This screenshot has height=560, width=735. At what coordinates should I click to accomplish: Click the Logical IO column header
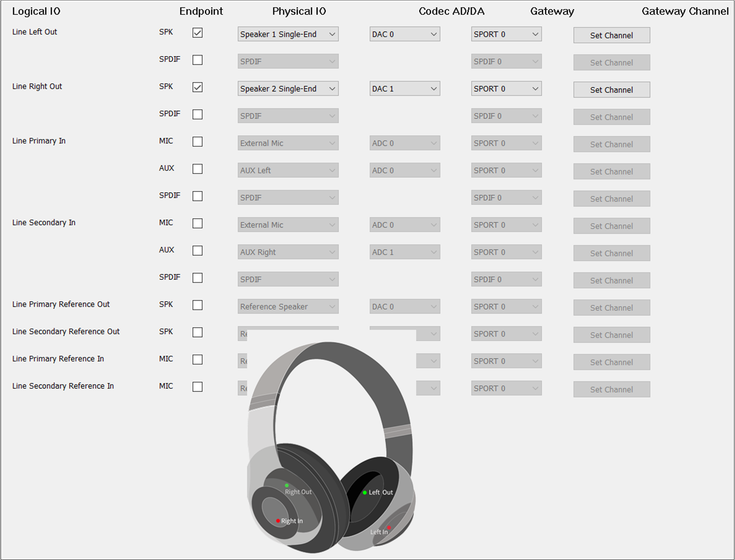[x=36, y=11]
